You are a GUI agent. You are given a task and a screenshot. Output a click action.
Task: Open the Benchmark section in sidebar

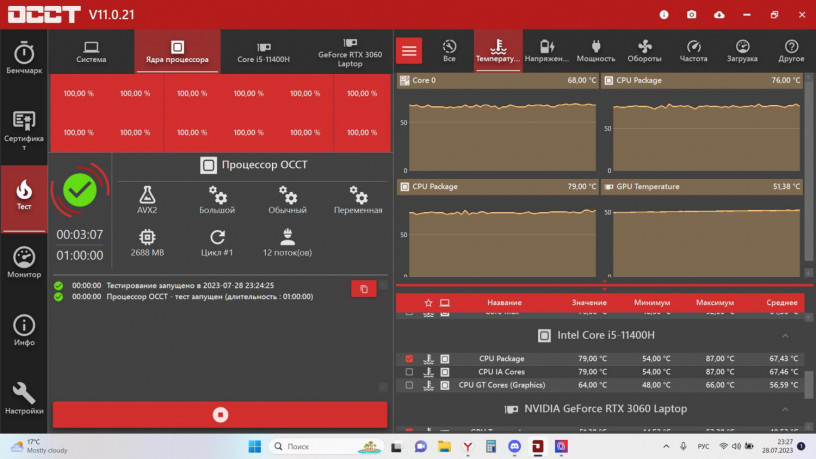coord(24,58)
